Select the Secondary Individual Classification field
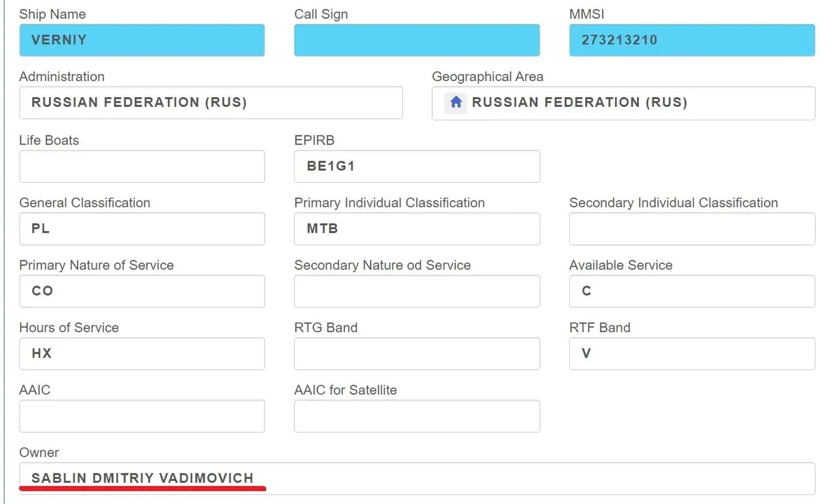Screen dimensions: 838x504 tap(691, 228)
